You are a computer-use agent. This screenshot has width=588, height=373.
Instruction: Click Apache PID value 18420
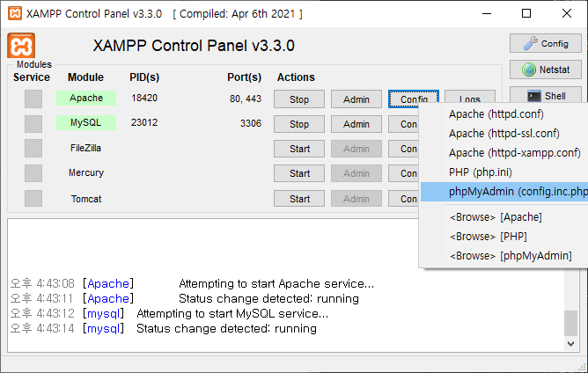[144, 98]
